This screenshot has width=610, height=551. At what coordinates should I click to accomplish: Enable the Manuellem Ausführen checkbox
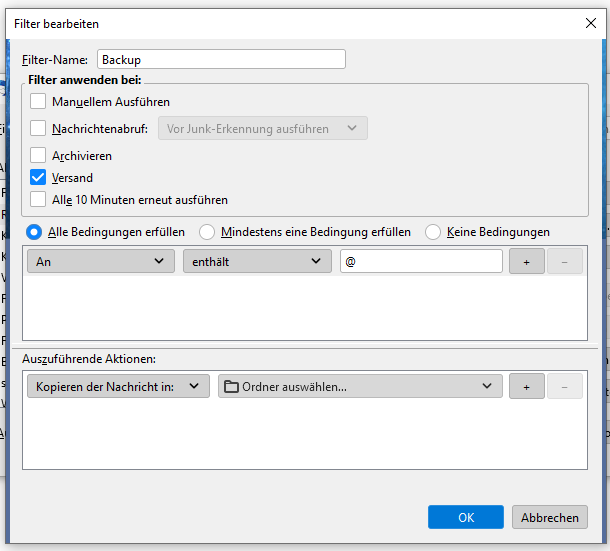[x=38, y=101]
